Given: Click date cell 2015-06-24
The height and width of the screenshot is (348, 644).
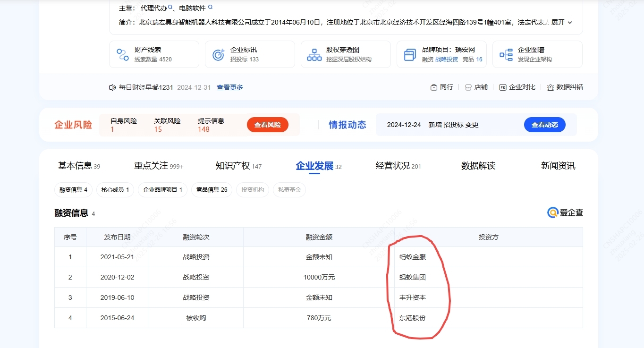Looking at the screenshot, I should (x=117, y=318).
